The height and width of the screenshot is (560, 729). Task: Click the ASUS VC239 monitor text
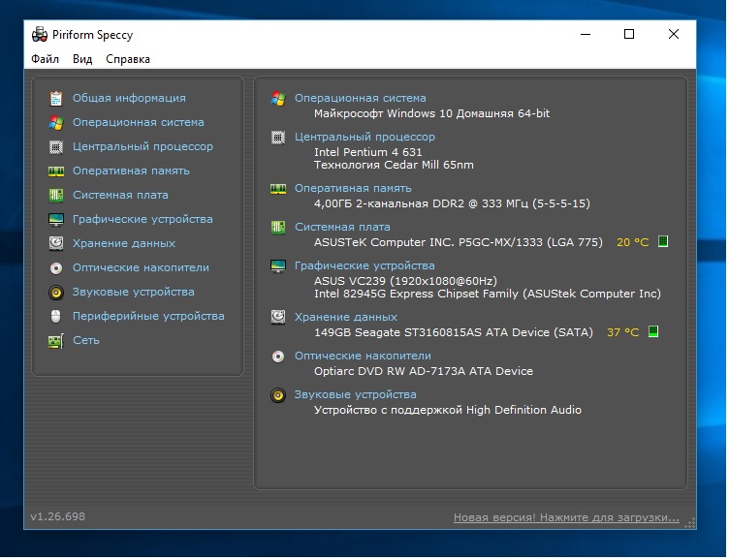pos(405,281)
